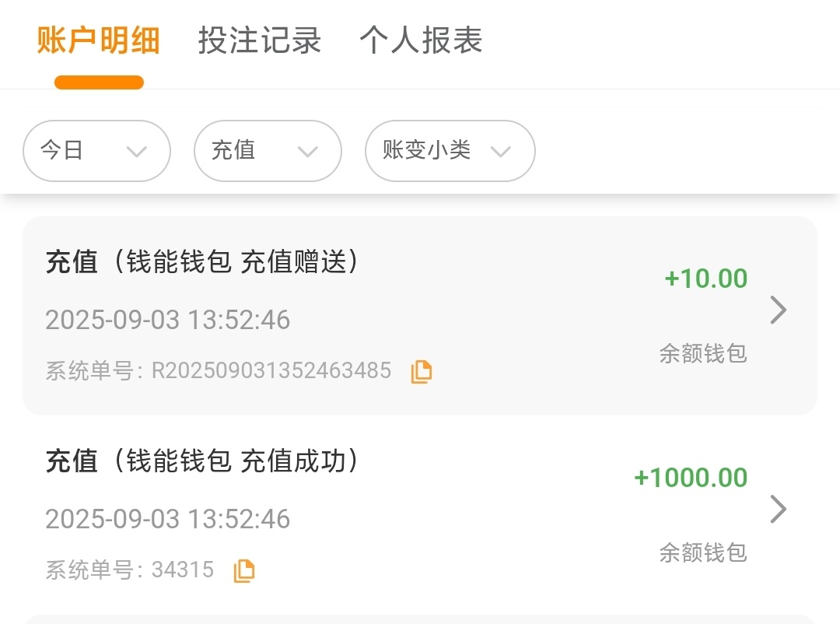Click the timestamp of the 充值赠送 record
Viewport: 840px width, 624px height.
167,320
